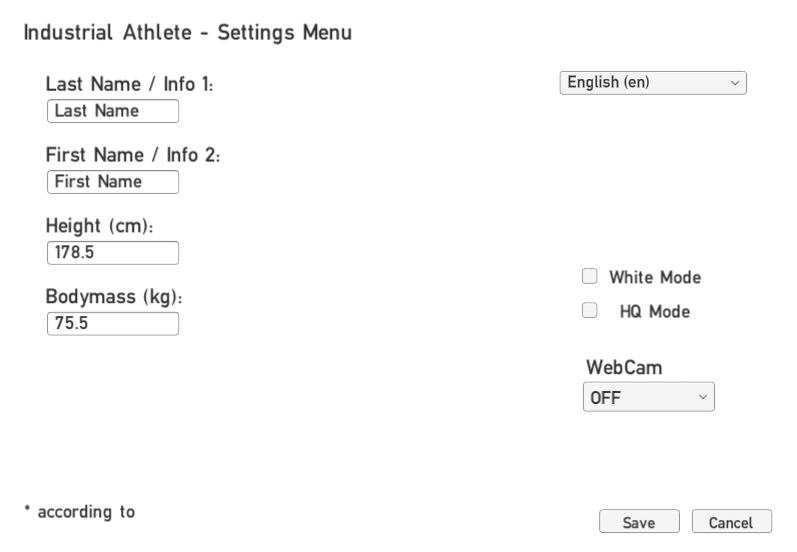Click the "First Name / Info 2:" label
Viewport: 797px width, 552px height.
(x=133, y=156)
